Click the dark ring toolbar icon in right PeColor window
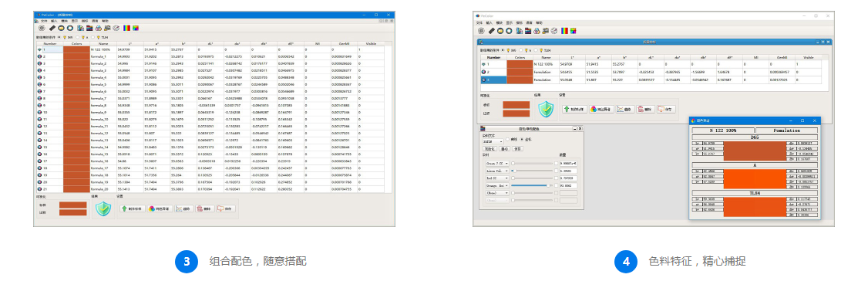This screenshot has height=288, width=868. (x=509, y=31)
